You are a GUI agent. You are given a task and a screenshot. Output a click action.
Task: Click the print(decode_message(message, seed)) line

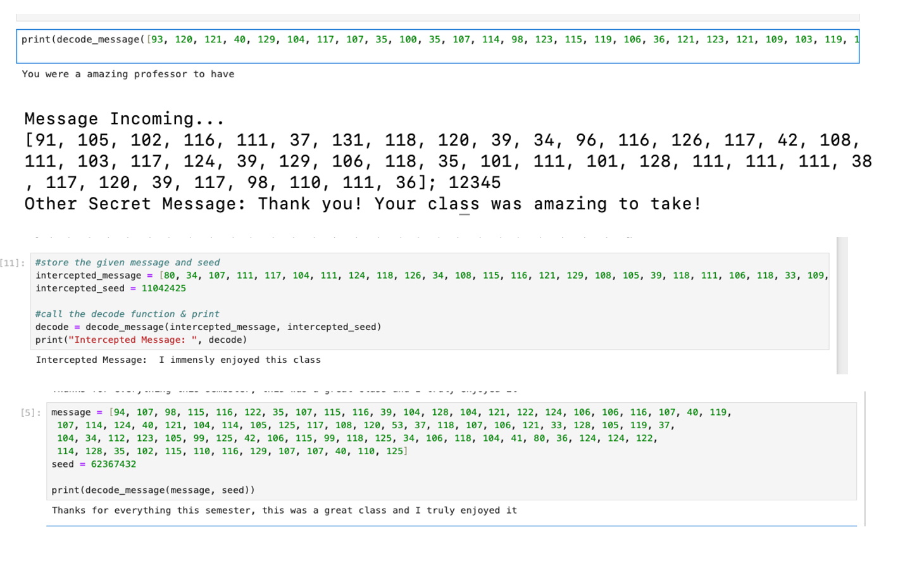point(153,490)
